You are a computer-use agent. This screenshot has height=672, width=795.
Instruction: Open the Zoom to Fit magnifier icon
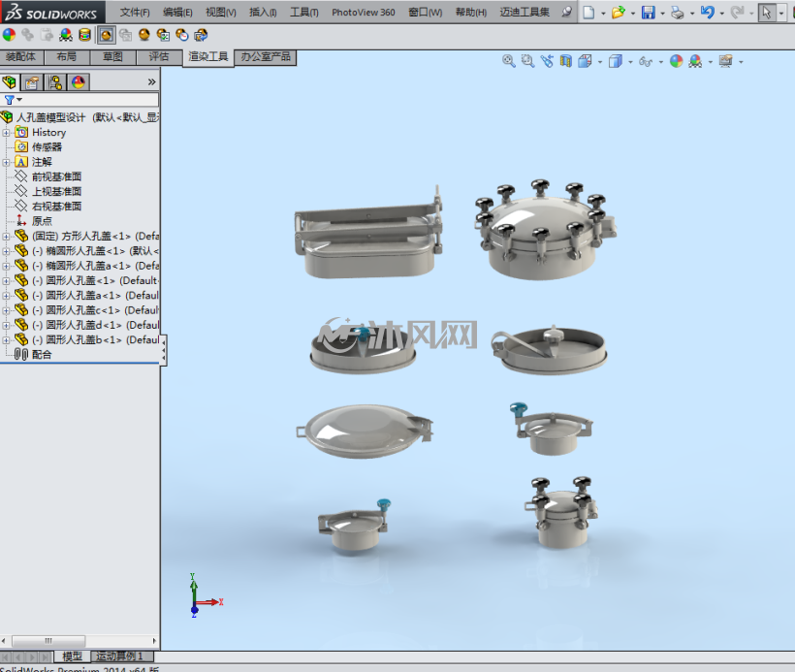pyautogui.click(x=509, y=61)
